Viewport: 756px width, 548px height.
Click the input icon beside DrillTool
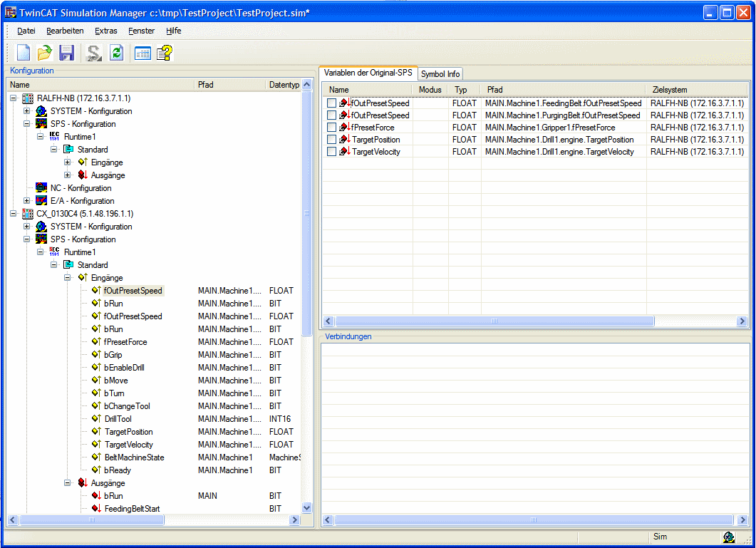pyautogui.click(x=96, y=418)
